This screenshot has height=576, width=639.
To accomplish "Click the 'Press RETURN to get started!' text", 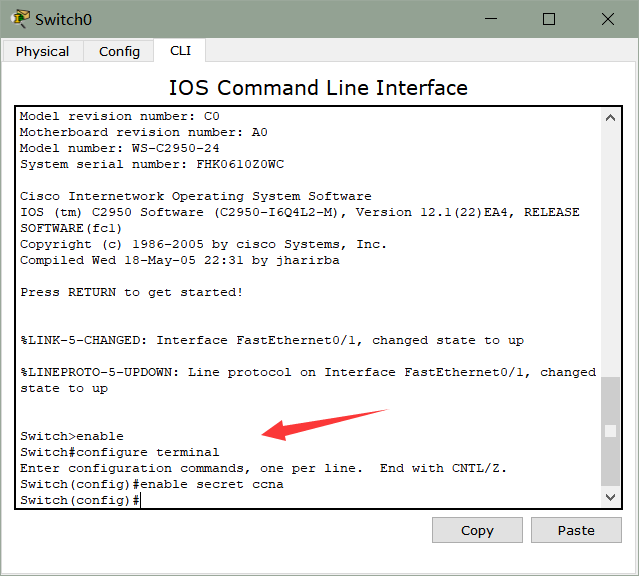I will pyautogui.click(x=132, y=292).
